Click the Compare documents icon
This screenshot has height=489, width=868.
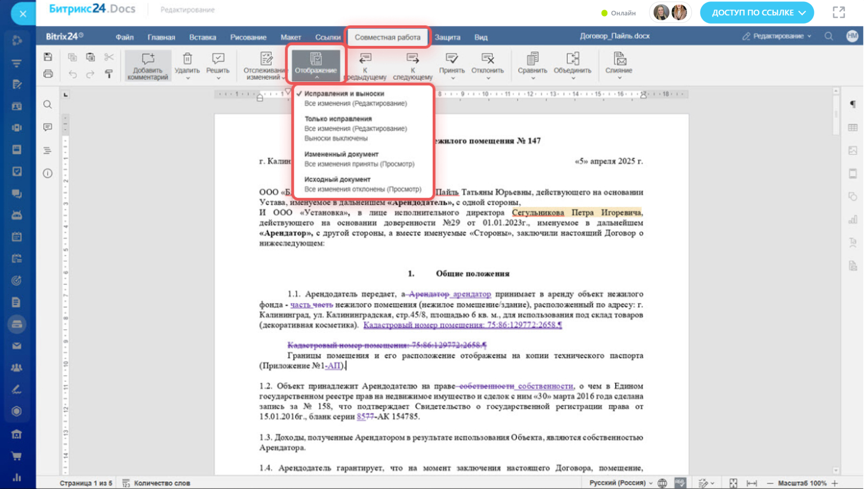pos(532,59)
